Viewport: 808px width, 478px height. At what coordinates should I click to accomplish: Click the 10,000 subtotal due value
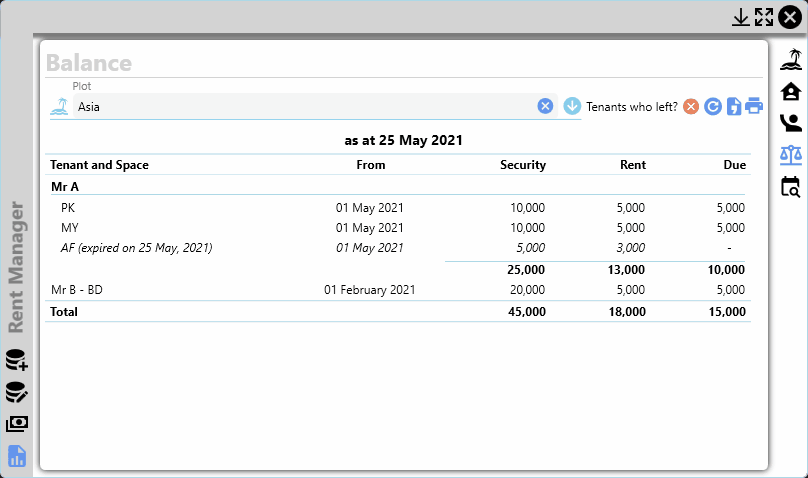[726, 269]
